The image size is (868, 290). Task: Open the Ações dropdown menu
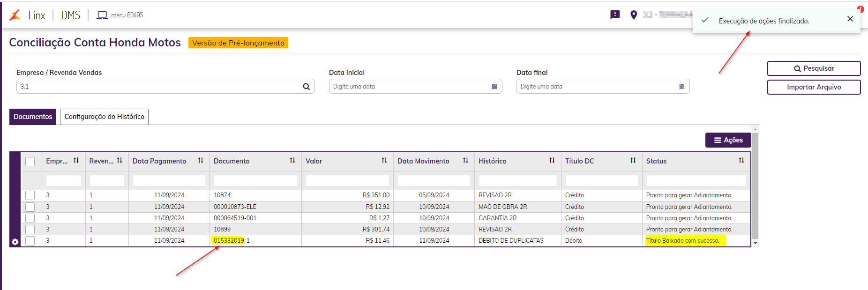click(728, 140)
